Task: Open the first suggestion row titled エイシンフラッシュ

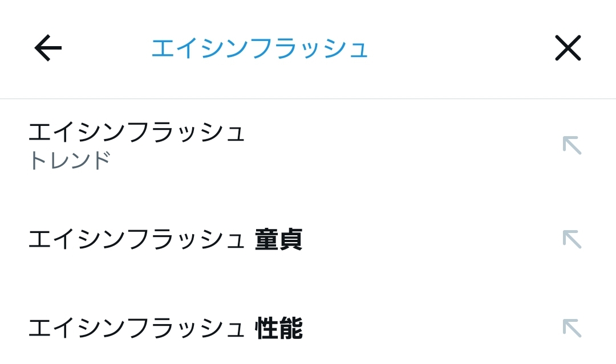Action: pos(137,132)
